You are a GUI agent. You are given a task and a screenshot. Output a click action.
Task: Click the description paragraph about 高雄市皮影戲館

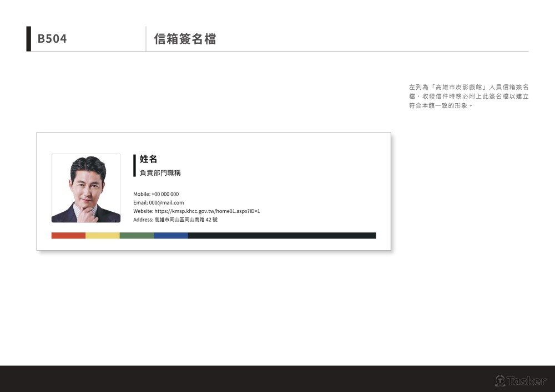point(468,96)
